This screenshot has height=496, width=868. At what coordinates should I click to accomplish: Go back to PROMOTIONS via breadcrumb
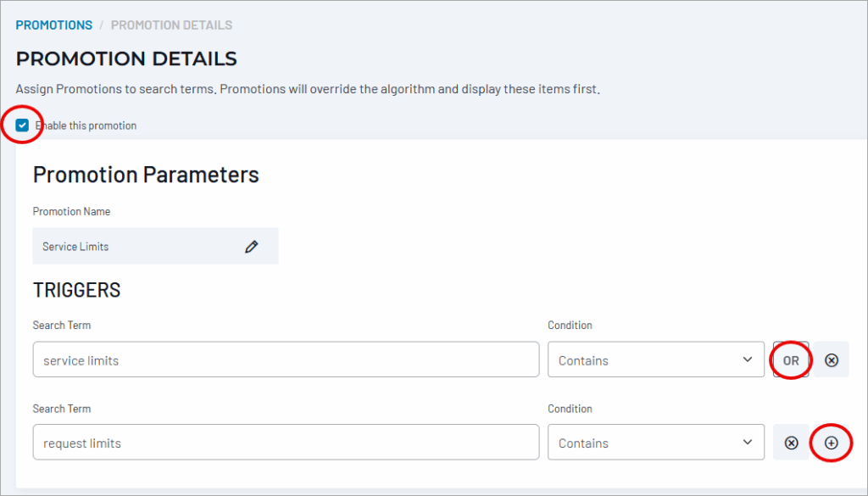click(x=54, y=25)
